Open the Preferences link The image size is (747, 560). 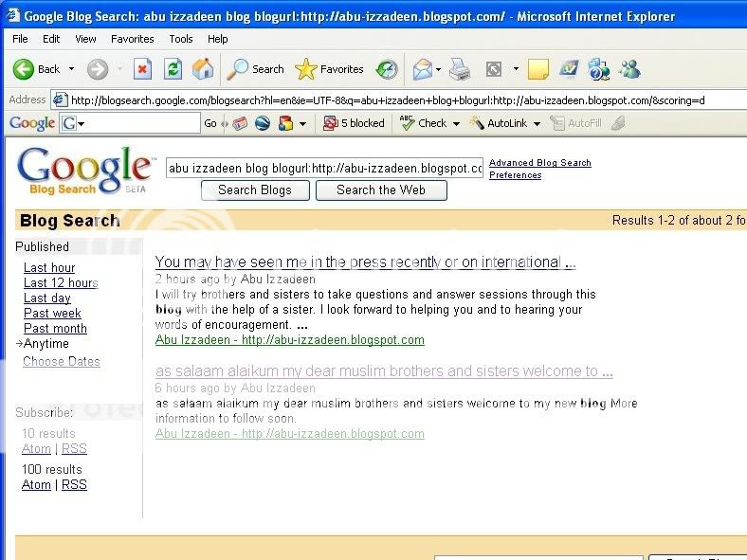pyautogui.click(x=516, y=175)
